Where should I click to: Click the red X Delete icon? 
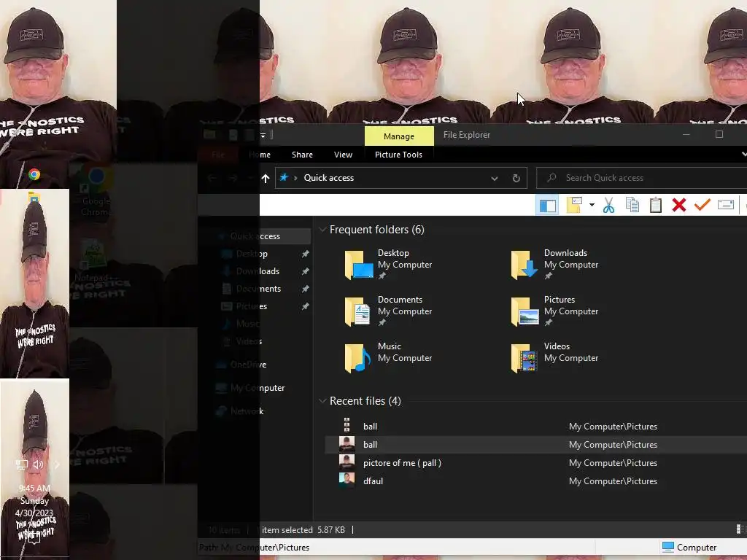(x=679, y=205)
